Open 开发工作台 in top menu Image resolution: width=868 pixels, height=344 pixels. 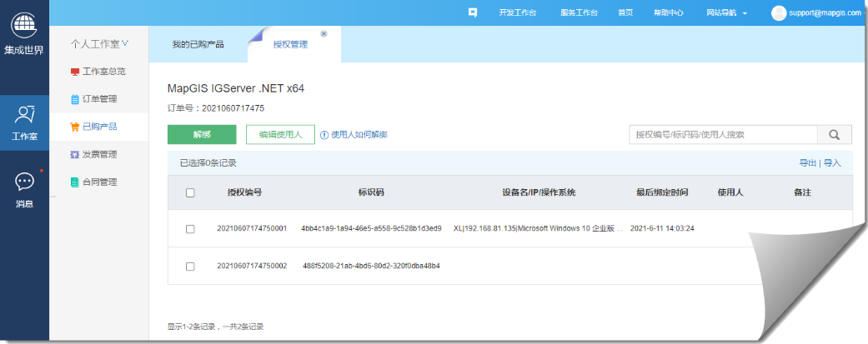click(x=518, y=12)
